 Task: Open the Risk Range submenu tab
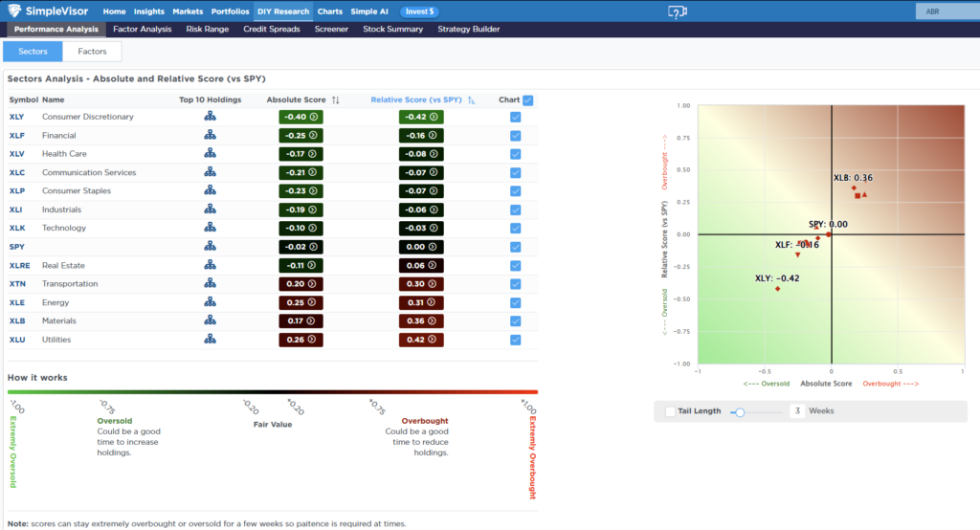208,30
